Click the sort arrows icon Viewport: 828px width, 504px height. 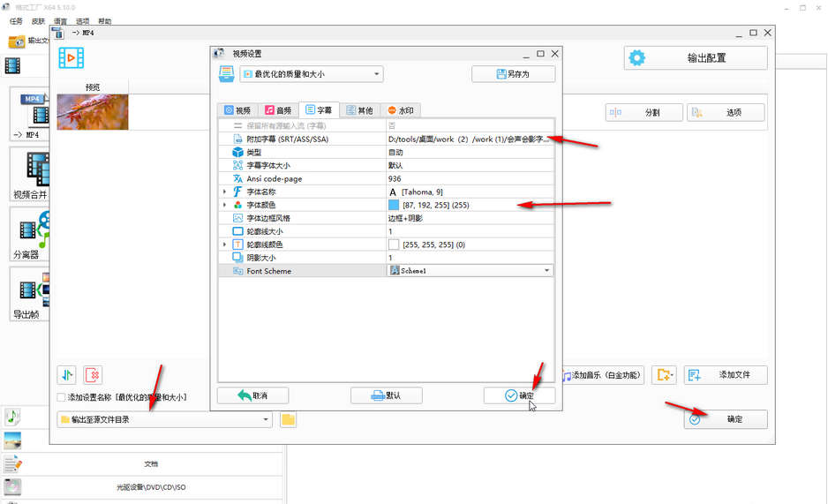pos(67,375)
